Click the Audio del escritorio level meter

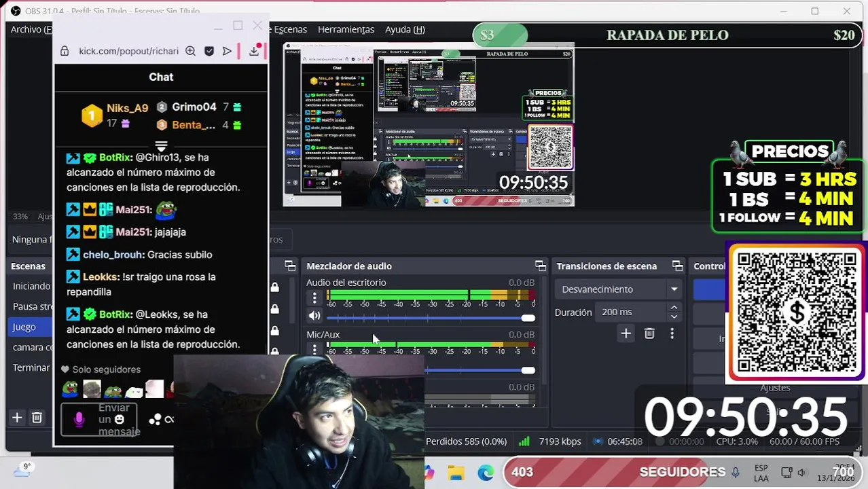click(431, 295)
